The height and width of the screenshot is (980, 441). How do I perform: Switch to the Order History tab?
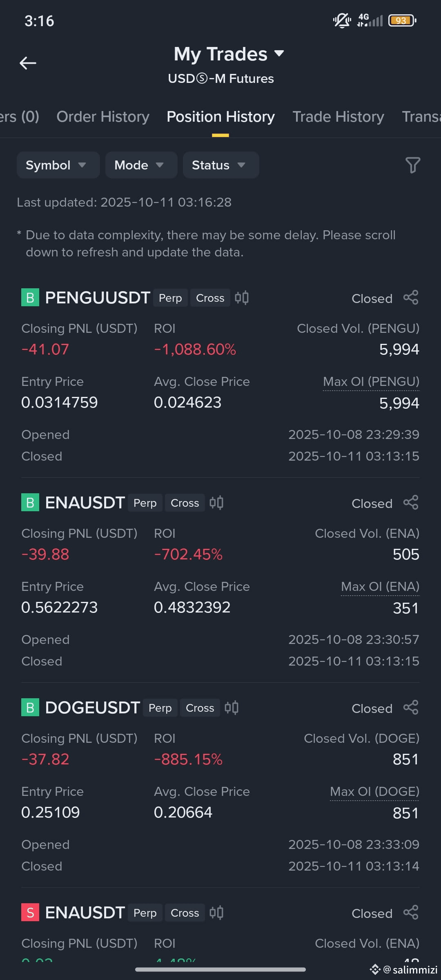pyautogui.click(x=103, y=117)
